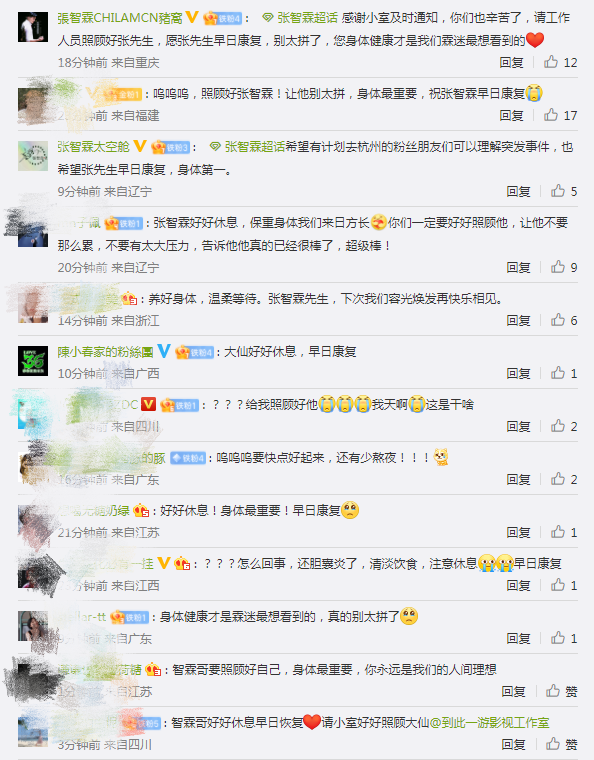Like the 張智霖太空舱 comment with 5 likes
The image size is (594, 760).
[x=558, y=191]
